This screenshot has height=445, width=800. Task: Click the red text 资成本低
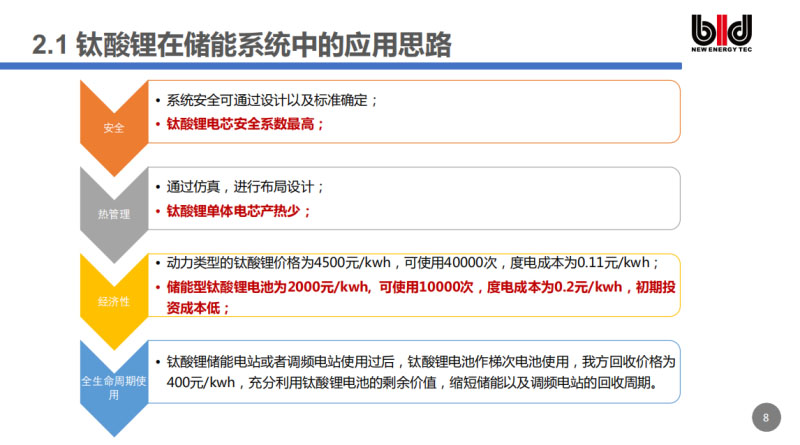pyautogui.click(x=198, y=309)
